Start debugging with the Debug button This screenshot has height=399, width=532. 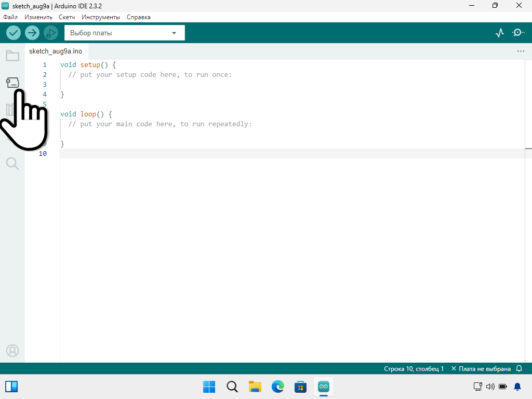pos(51,33)
